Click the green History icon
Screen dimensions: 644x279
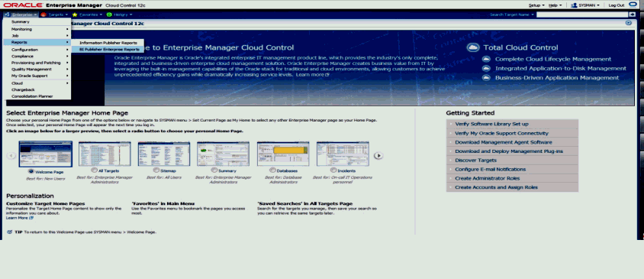[109, 15]
